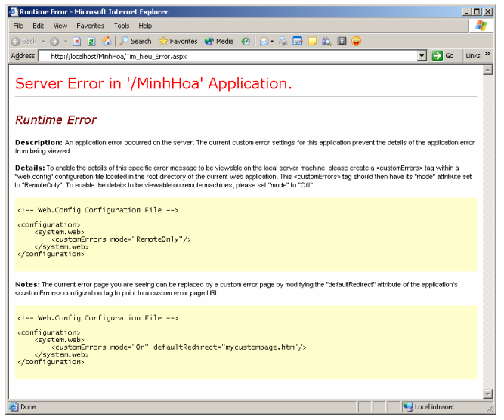The width and height of the screenshot is (504, 420).
Task: Open the Media pane
Action: (219, 41)
